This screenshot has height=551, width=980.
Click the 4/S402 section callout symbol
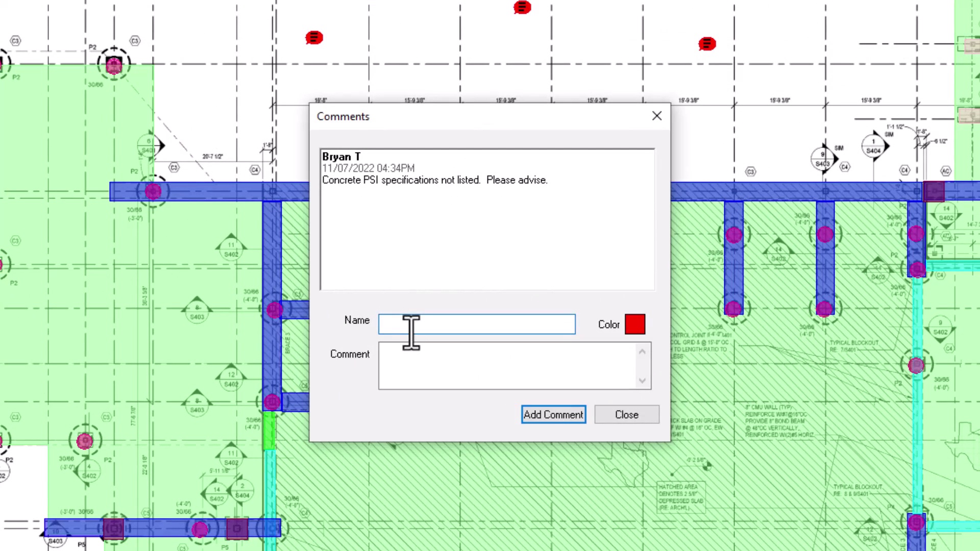click(x=89, y=471)
